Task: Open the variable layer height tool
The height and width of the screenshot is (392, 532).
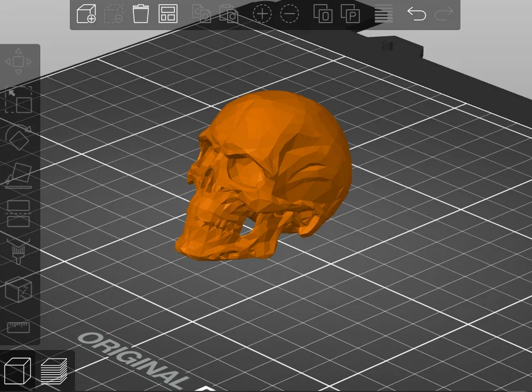Action: (x=383, y=14)
